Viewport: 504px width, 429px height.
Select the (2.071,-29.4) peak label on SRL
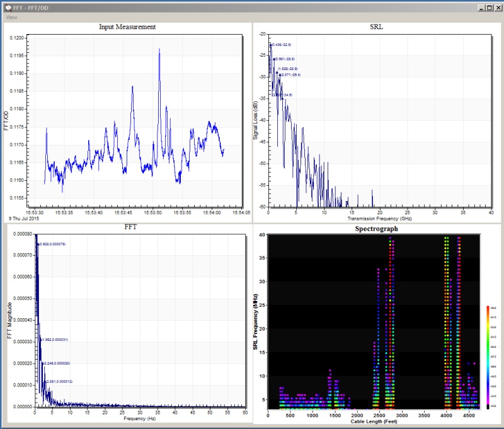(290, 75)
